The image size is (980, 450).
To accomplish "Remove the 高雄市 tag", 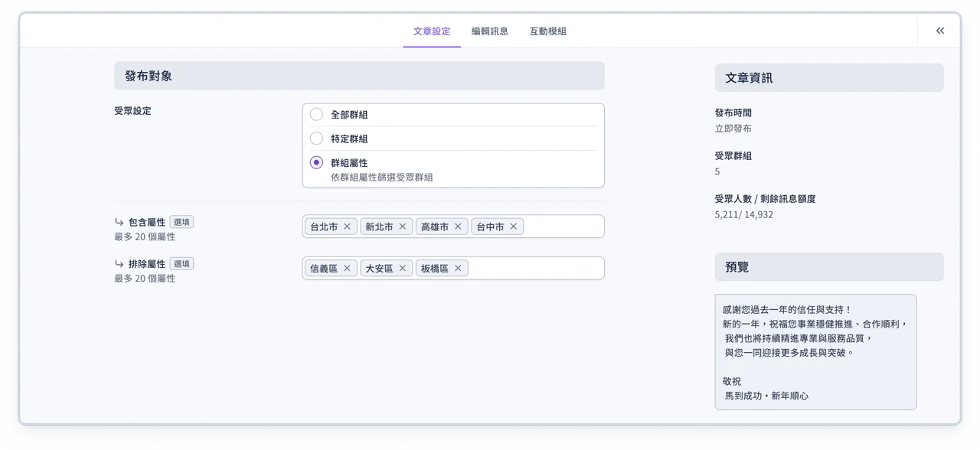I will [458, 227].
